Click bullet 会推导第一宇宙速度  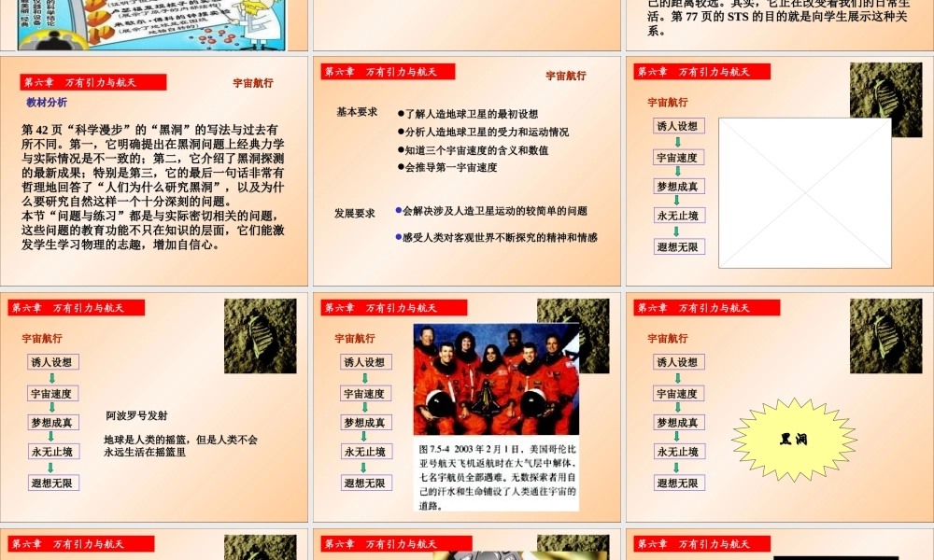(447, 167)
